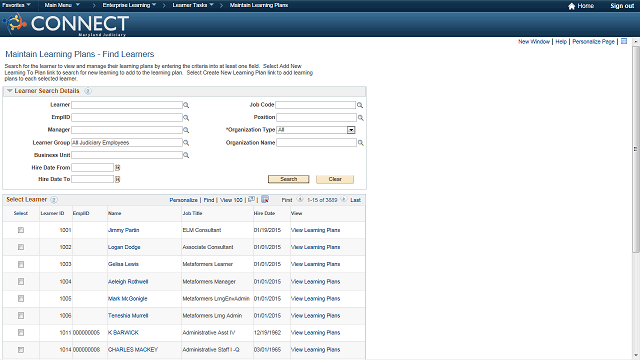This screenshot has height=360, width=640.
Task: Go to the Last page of learners
Action: (x=355, y=200)
